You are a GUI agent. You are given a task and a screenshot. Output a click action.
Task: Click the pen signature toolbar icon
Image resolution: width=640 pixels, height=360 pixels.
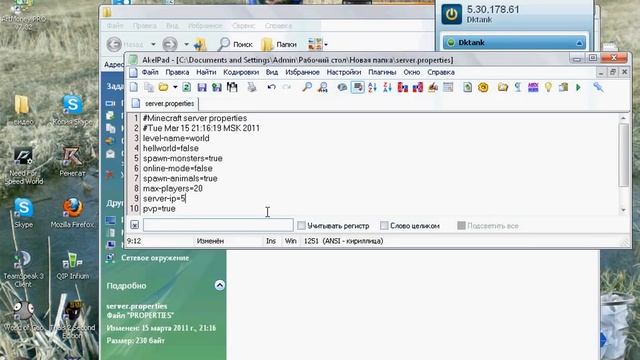click(433, 87)
